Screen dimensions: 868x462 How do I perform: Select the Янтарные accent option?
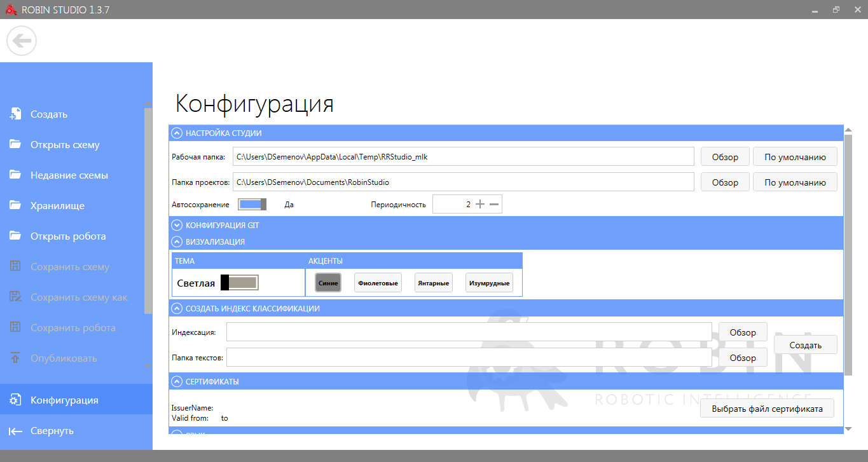coord(434,283)
